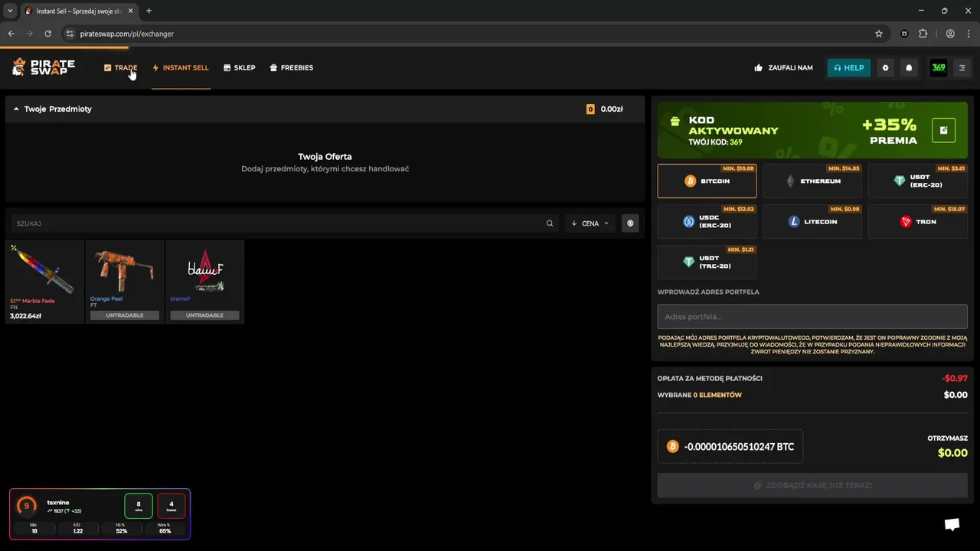Go back in browser history
Viewport: 980px width, 551px height.
[11, 34]
